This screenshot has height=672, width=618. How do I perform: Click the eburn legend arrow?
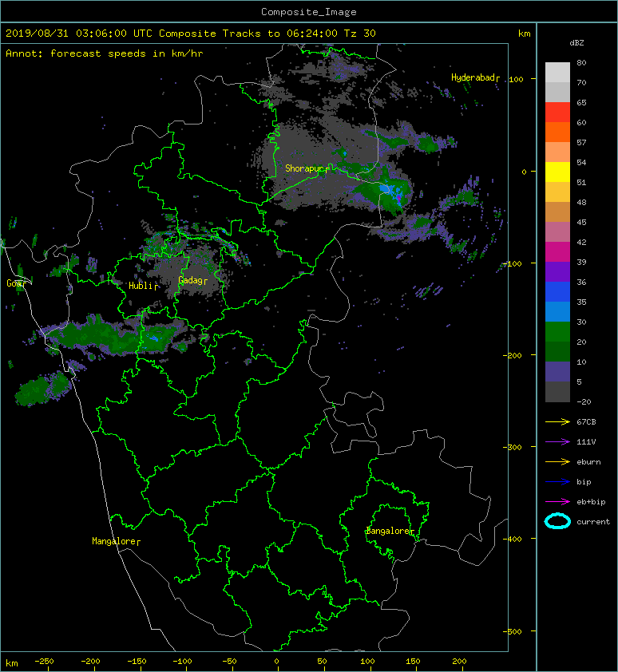tap(557, 461)
